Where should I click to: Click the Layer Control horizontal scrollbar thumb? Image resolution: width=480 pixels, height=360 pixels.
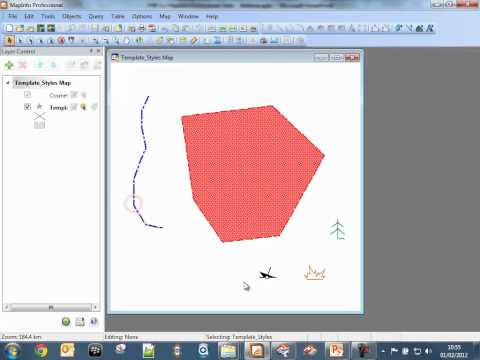(51, 307)
